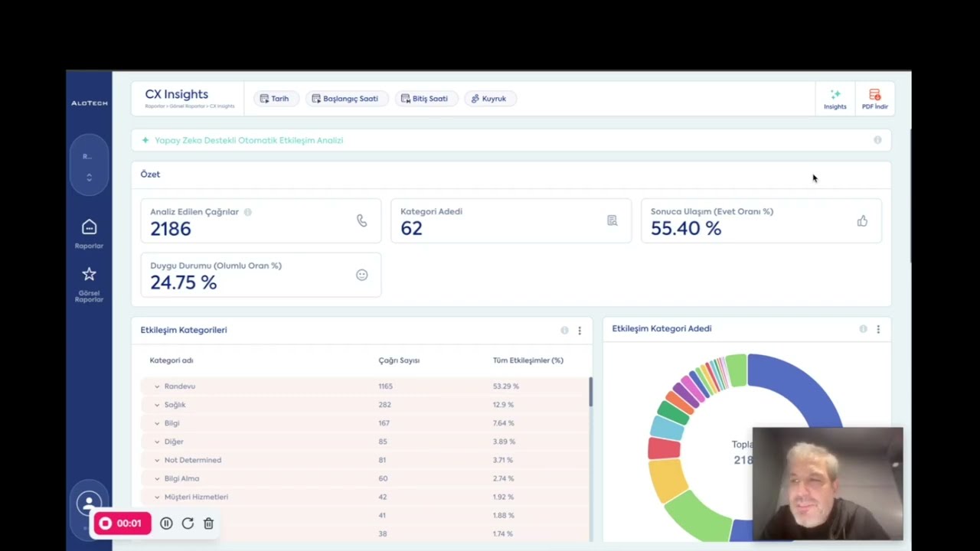Open the Kuyruk queue filter
Viewport: 980px width, 551px height.
tap(489, 99)
